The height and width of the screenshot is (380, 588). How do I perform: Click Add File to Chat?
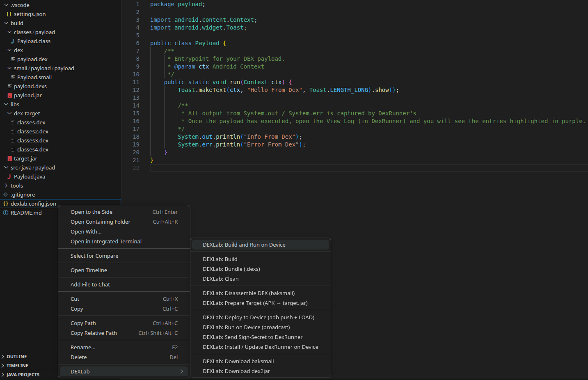pyautogui.click(x=124, y=284)
